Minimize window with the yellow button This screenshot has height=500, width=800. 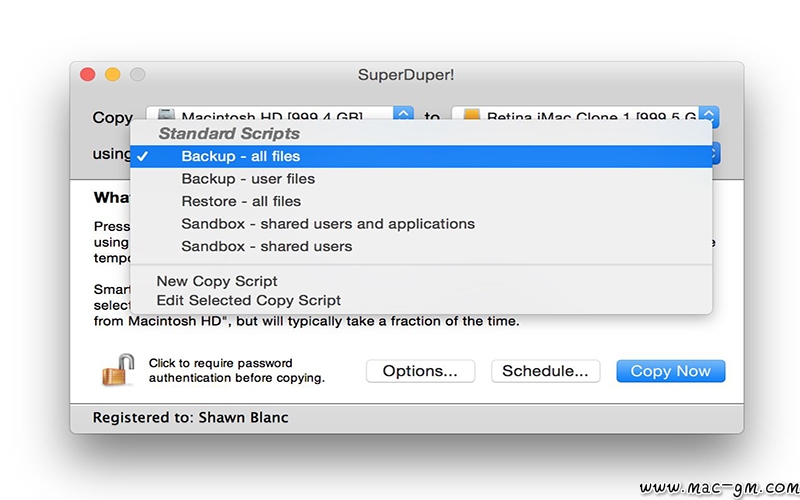[113, 74]
